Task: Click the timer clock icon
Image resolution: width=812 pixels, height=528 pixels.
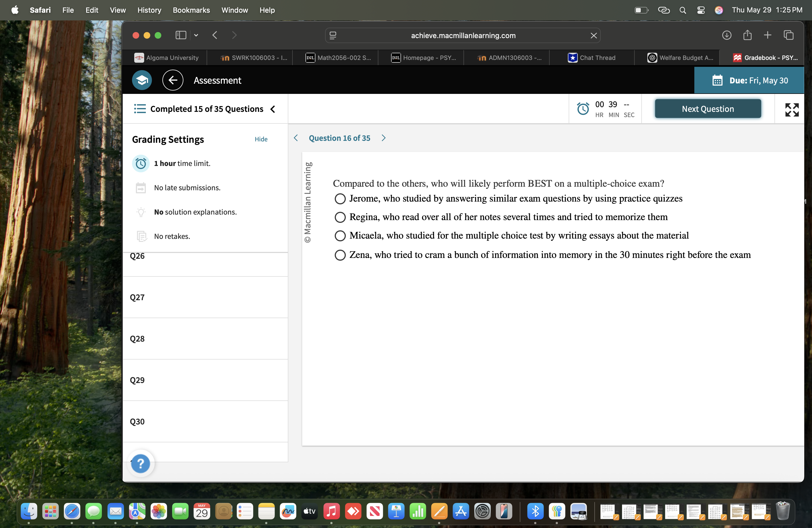Action: click(583, 109)
